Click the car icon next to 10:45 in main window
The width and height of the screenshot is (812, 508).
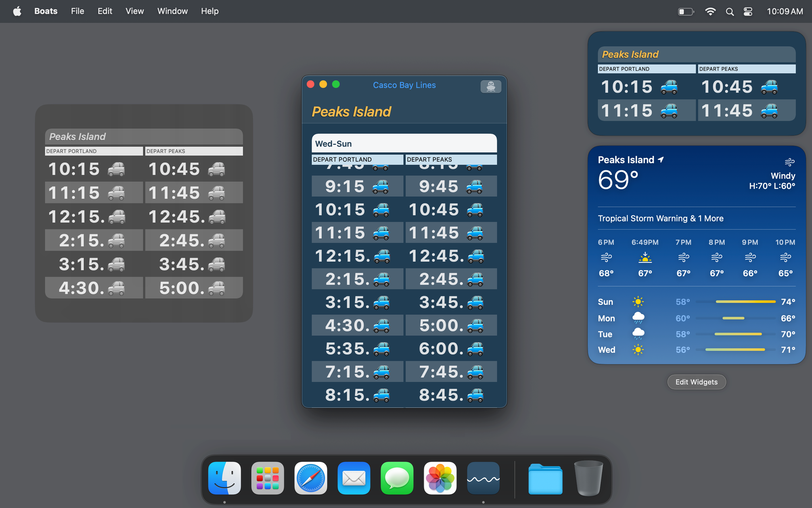click(x=475, y=210)
